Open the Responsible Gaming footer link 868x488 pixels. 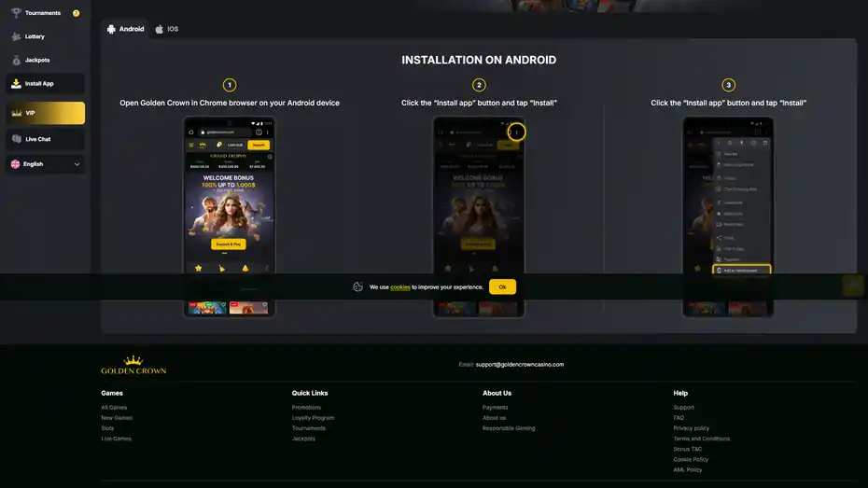[x=509, y=428]
